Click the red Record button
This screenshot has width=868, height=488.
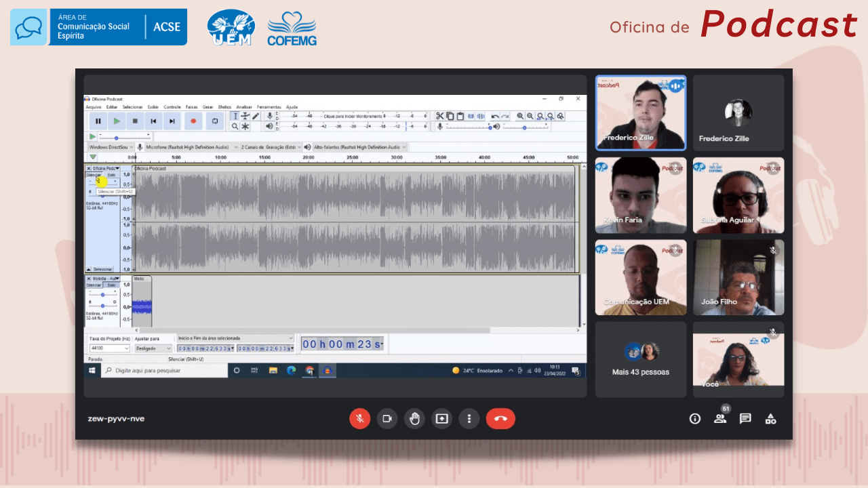(193, 121)
